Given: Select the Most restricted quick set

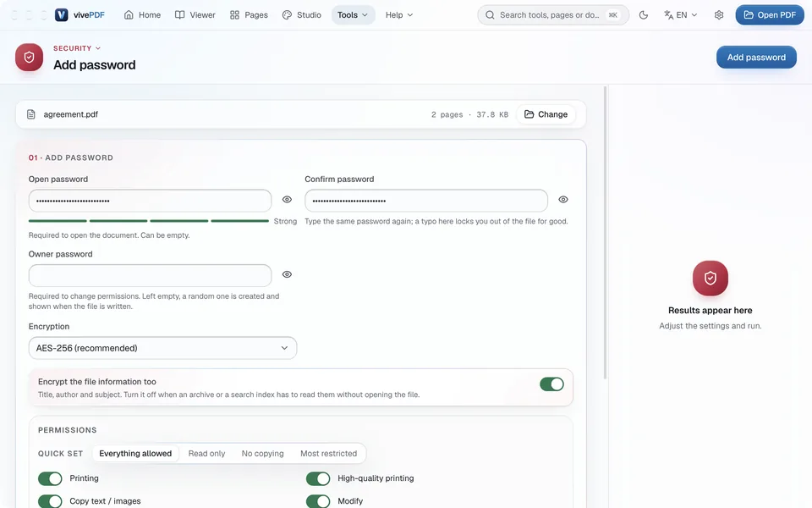Looking at the screenshot, I should (329, 454).
